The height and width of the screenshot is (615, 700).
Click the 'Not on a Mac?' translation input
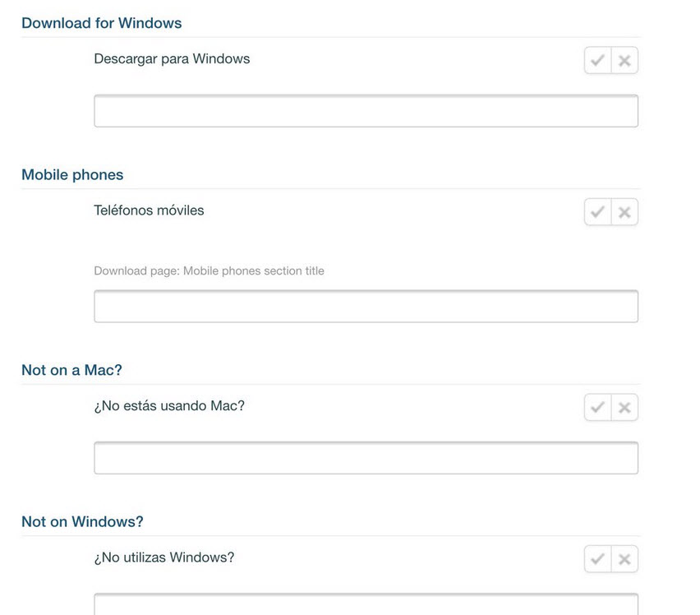pos(366,458)
